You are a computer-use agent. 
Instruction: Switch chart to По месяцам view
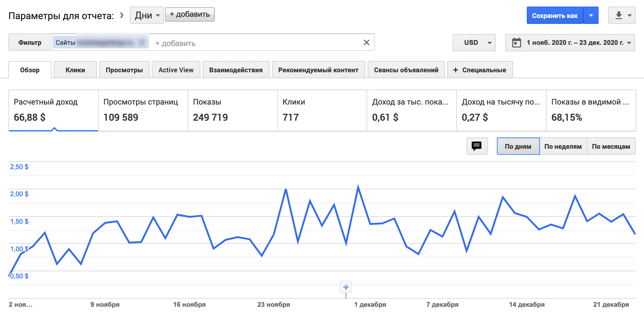611,146
